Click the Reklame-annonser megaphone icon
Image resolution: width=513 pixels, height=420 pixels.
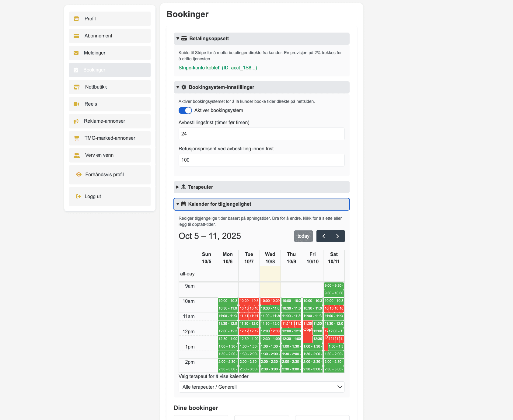tap(76, 121)
